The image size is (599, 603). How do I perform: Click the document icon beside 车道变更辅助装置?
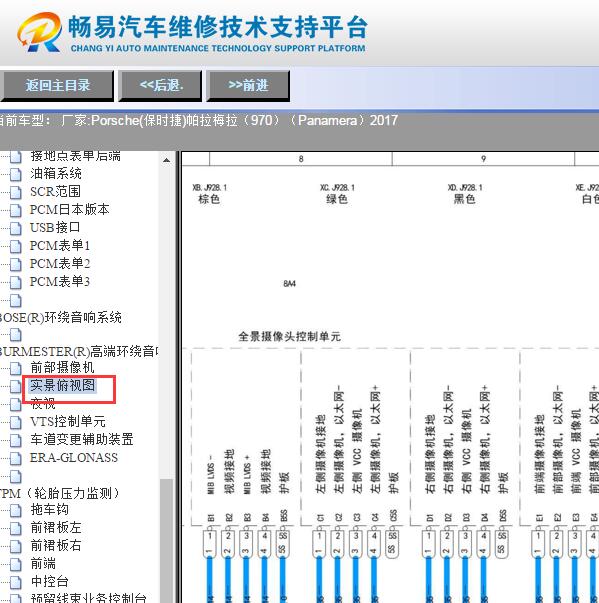(16, 440)
